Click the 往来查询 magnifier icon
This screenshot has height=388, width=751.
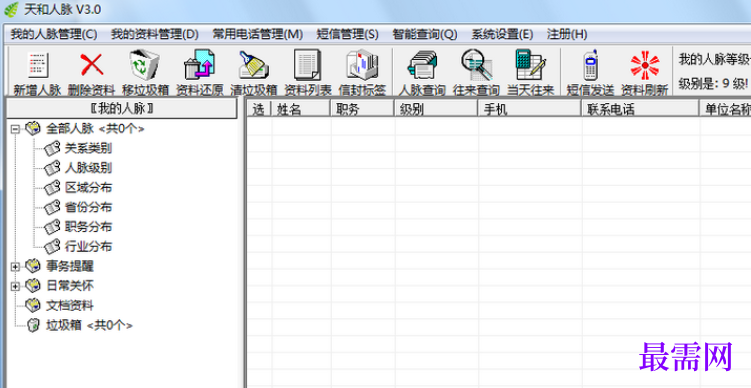click(x=477, y=65)
